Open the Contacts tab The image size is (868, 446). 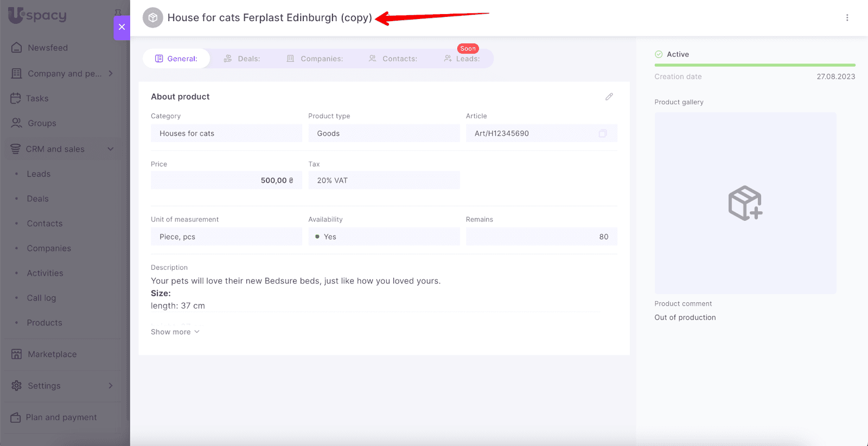click(x=393, y=59)
